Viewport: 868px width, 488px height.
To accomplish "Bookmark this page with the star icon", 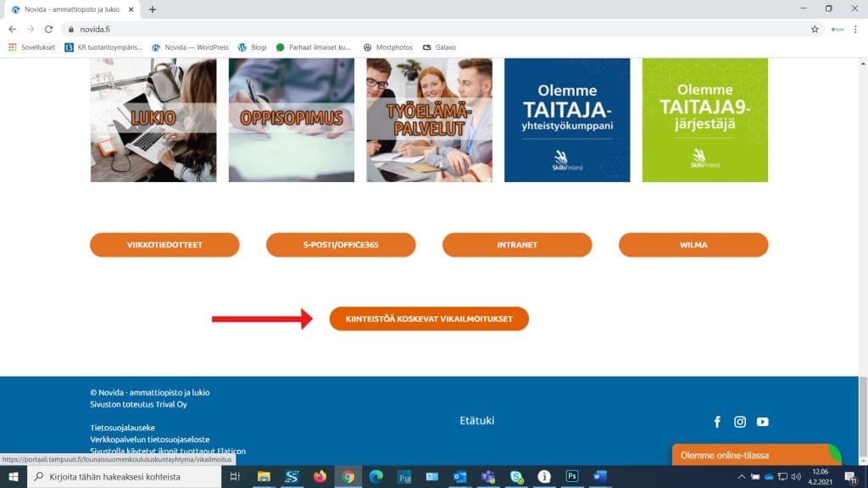I will [x=815, y=29].
